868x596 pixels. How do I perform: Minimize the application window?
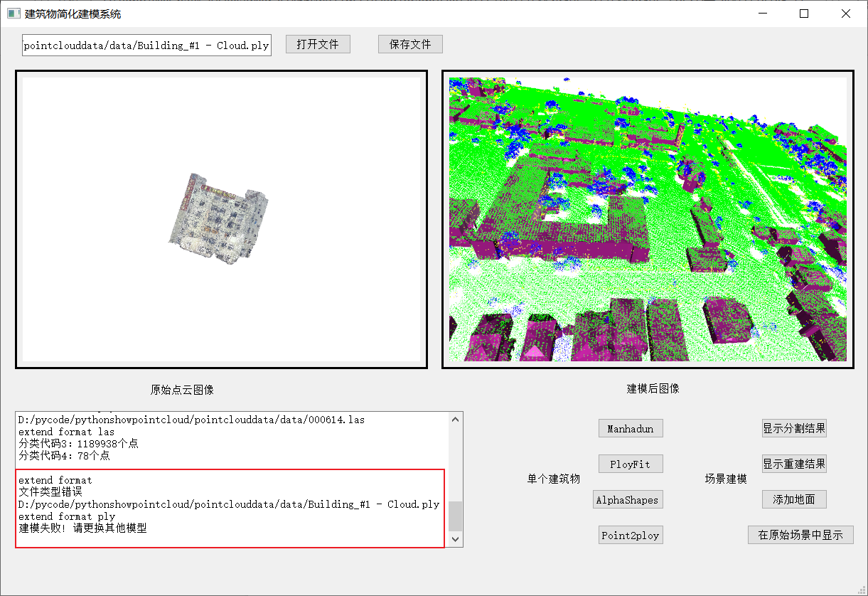pos(763,14)
